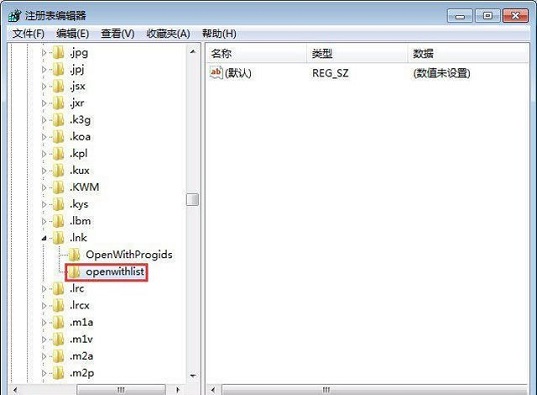Click the .kux folder icon
This screenshot has height=395, width=537.
click(58, 170)
